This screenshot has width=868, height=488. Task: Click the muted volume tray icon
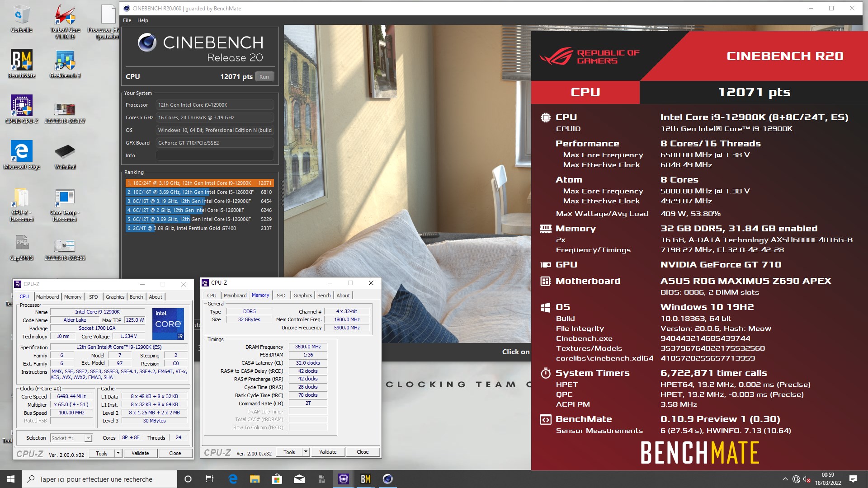(807, 479)
